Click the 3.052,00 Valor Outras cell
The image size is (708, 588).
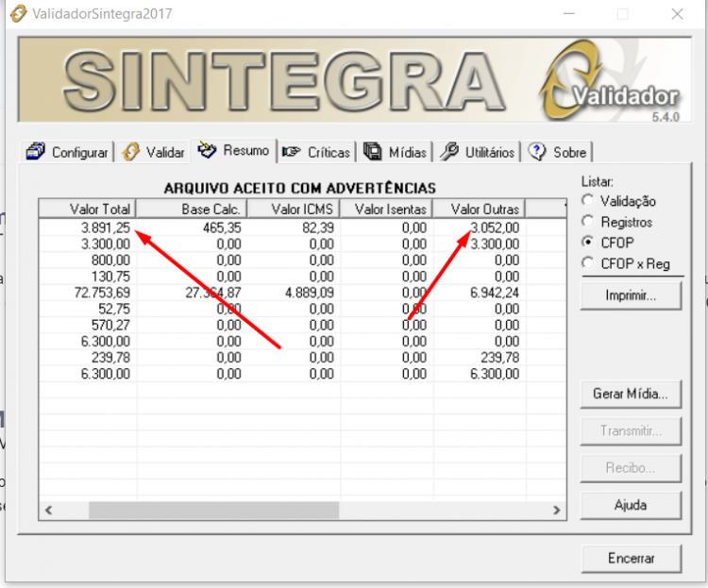[495, 227]
